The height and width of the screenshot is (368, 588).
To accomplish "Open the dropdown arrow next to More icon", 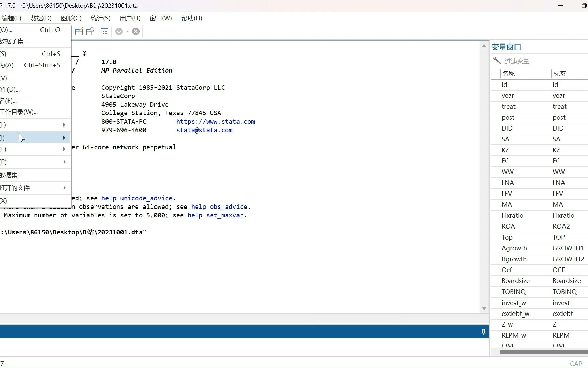I will pyautogui.click(x=127, y=31).
